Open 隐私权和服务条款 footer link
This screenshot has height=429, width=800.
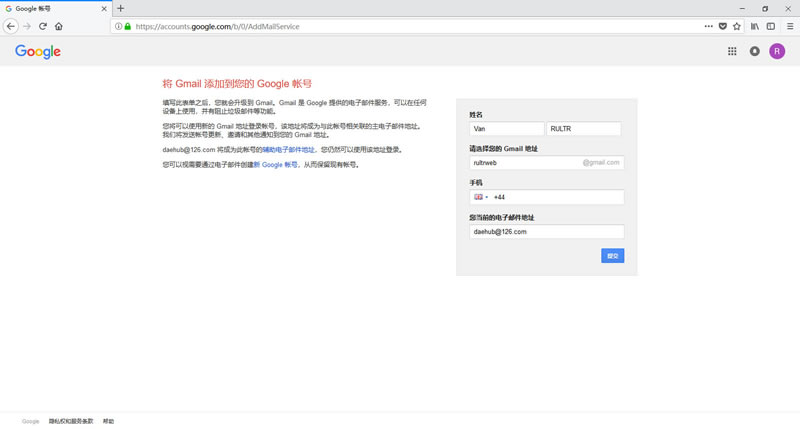pos(71,421)
